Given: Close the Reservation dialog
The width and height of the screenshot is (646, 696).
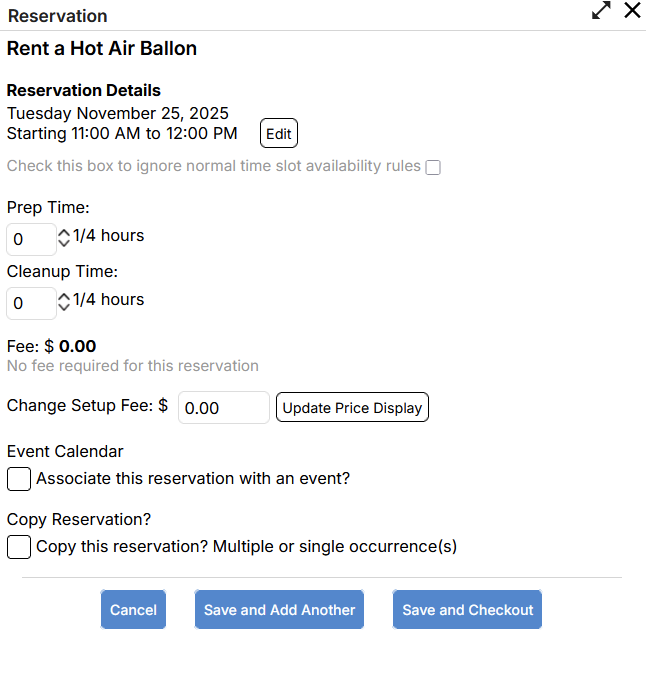Looking at the screenshot, I should point(632,11).
